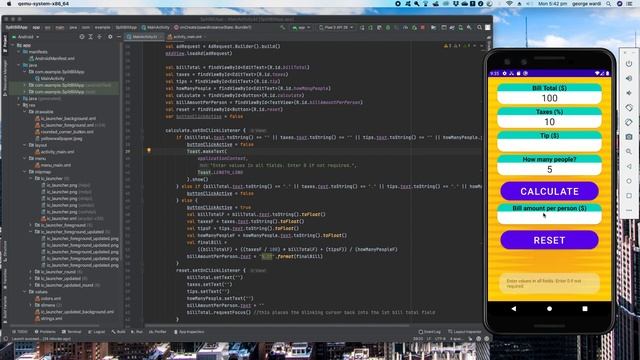Click the Mon 5:42 pm clock in menu bar
640x360 pixels.
(x=552, y=4)
